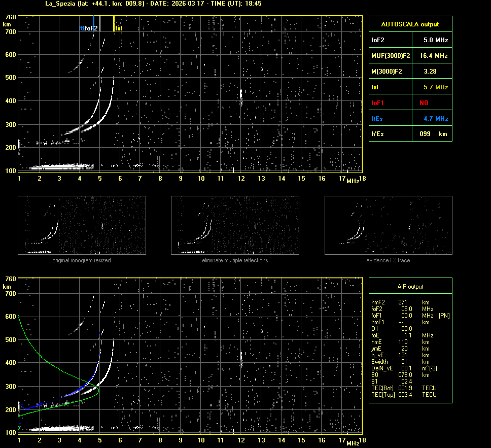Viewport: 491px width, 448px height.
Task: Click the 'original ionogram resized' thumbnail
Action: pos(82,225)
